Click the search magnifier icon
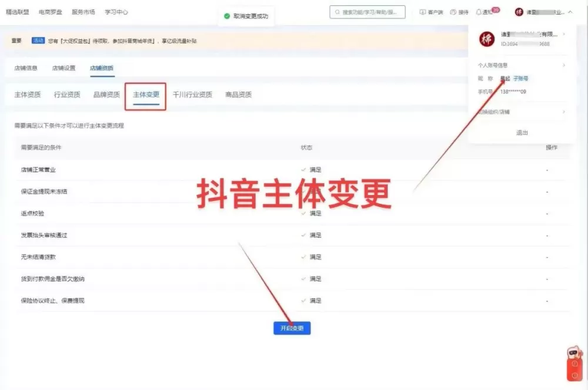Viewport: 588px width, 390px height. click(337, 12)
